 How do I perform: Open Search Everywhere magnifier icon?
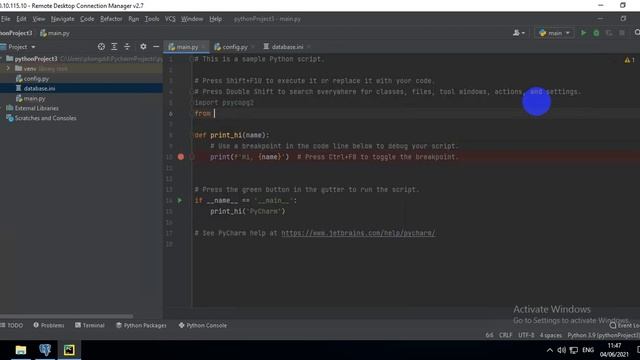point(637,33)
